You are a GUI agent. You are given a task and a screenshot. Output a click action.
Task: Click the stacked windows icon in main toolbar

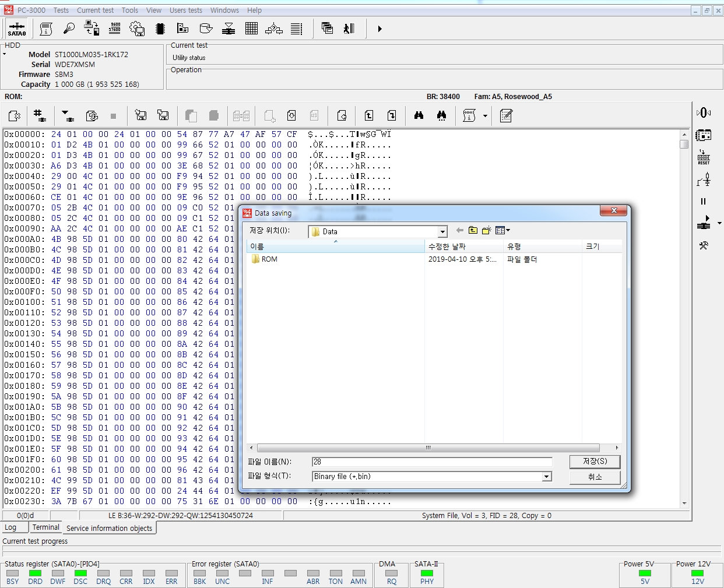327,29
